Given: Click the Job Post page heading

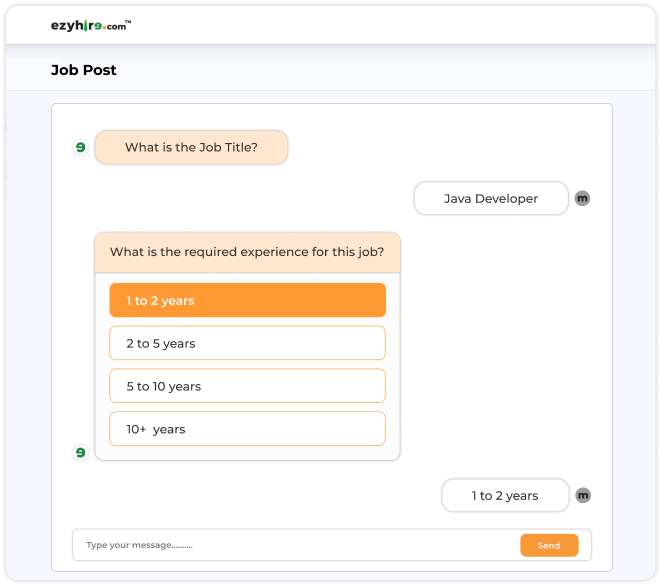Looking at the screenshot, I should (83, 70).
